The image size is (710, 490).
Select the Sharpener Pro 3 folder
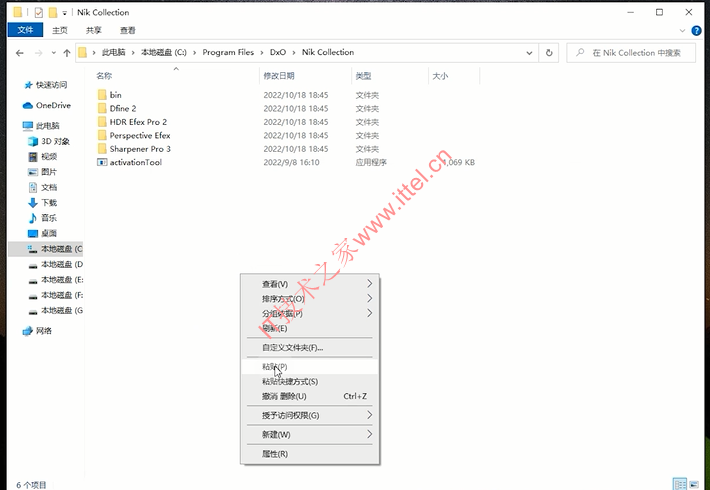coord(140,149)
